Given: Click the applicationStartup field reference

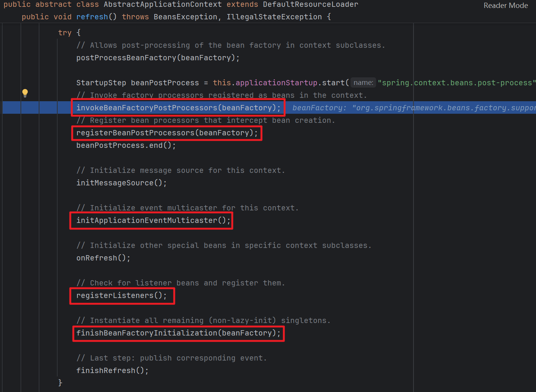Looking at the screenshot, I should click(x=277, y=82).
